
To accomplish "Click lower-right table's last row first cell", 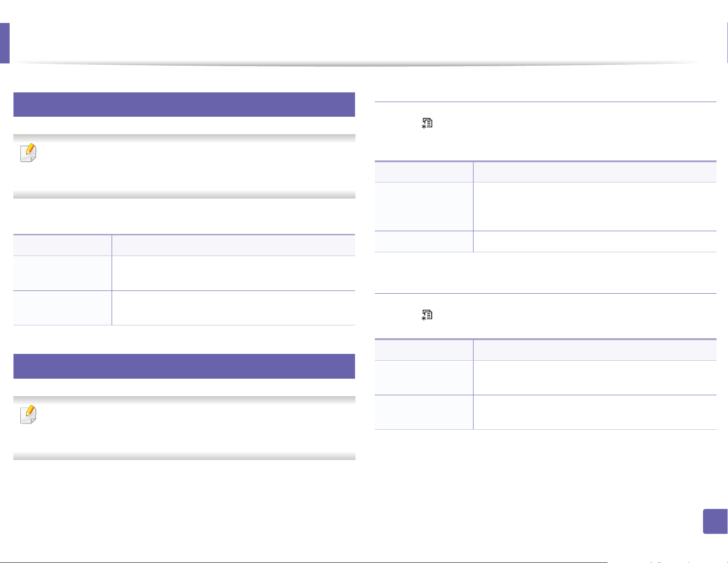I will coord(424,412).
